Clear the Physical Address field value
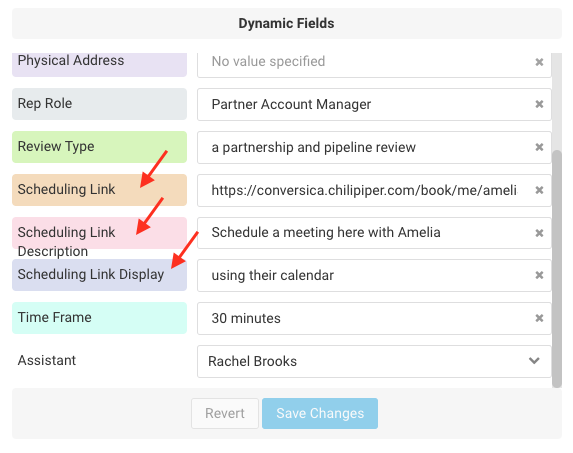The height and width of the screenshot is (453, 573). [539, 62]
